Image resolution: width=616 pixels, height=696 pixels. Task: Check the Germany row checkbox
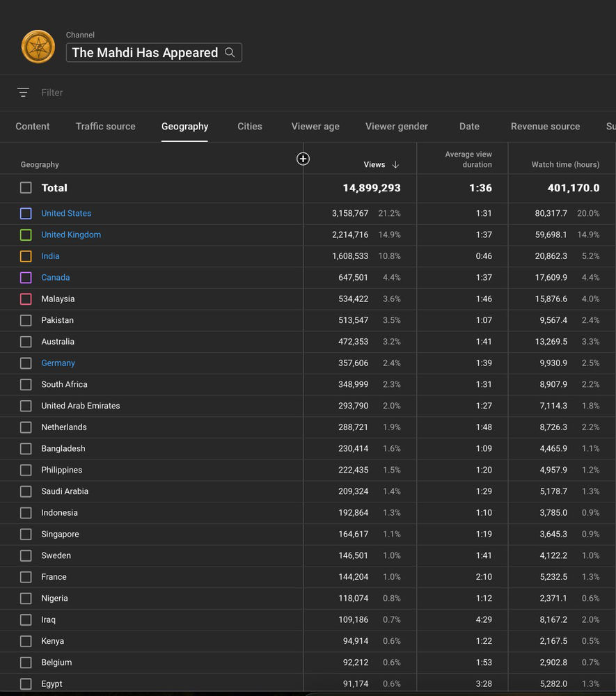(x=26, y=363)
